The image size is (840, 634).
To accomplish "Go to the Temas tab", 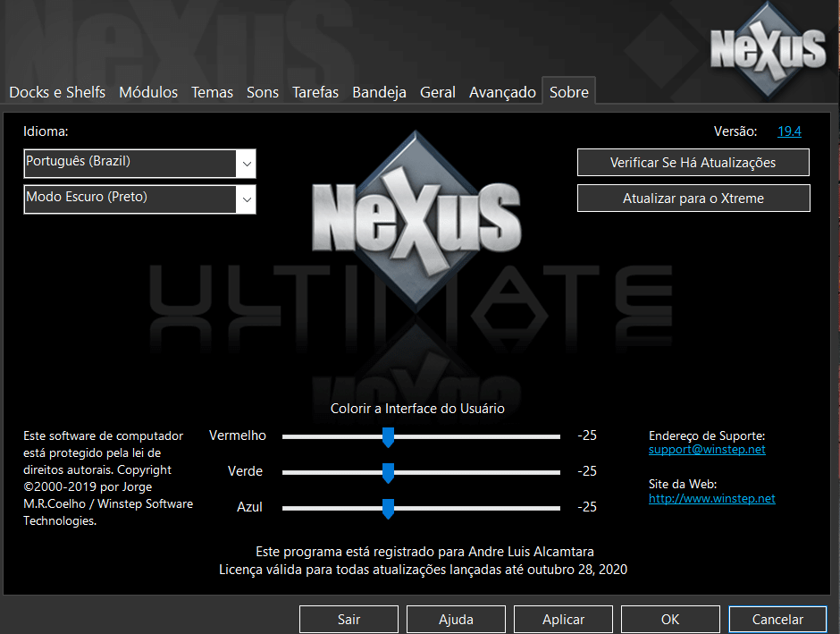I will [212, 92].
